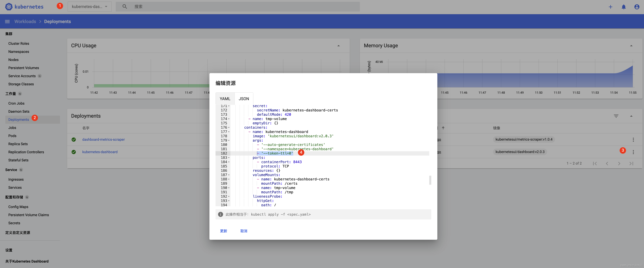
Task: Open 关于Kubernetes Dashboard in sidebar
Action: click(27, 261)
